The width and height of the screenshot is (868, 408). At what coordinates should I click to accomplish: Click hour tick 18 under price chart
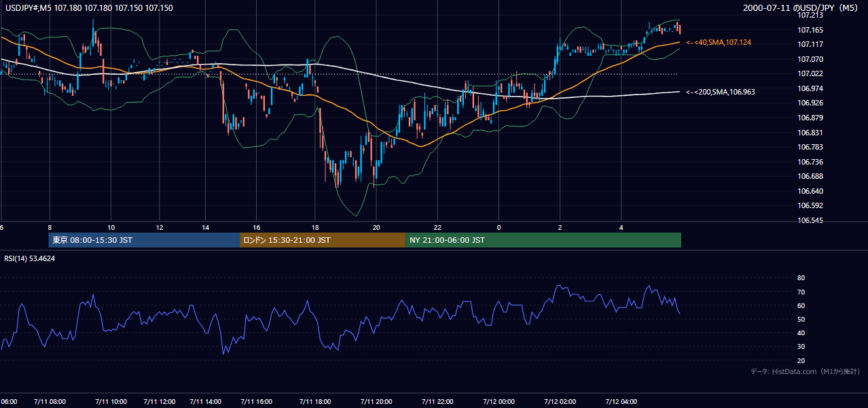click(315, 227)
